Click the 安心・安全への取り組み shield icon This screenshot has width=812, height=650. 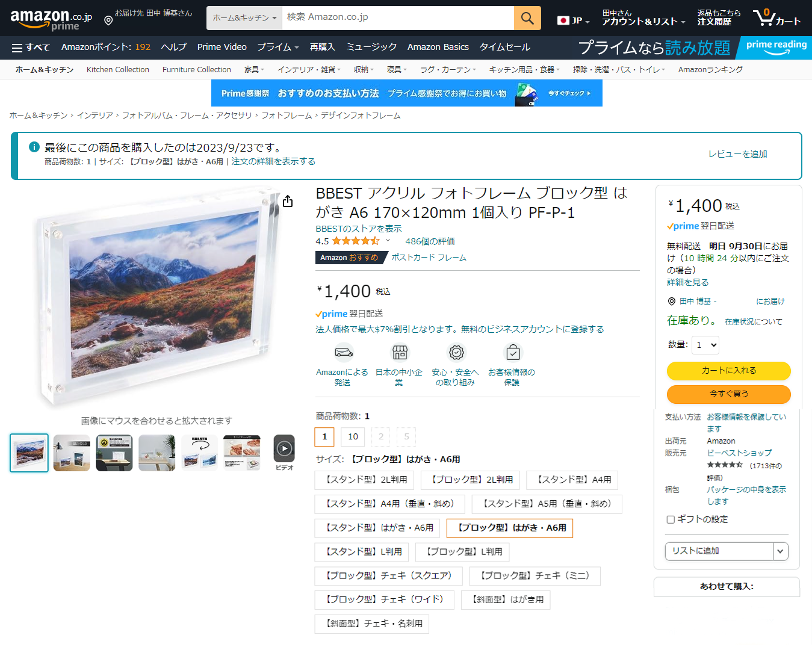[456, 352]
